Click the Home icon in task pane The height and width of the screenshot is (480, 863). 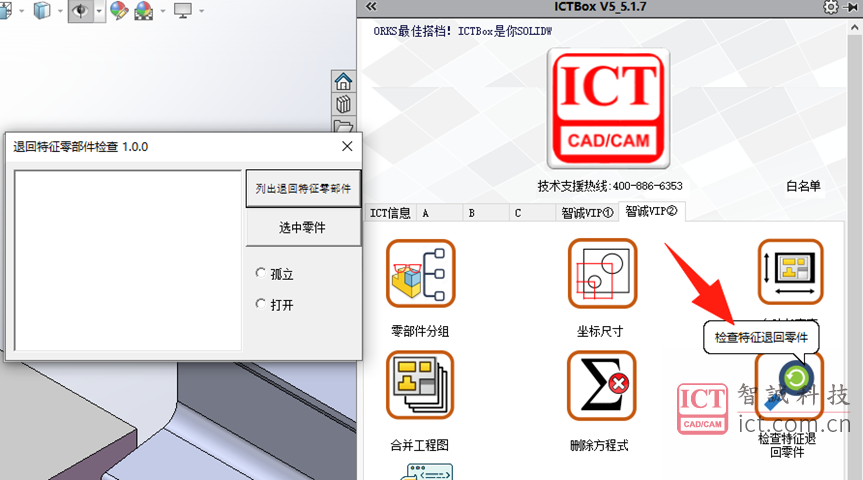point(343,81)
